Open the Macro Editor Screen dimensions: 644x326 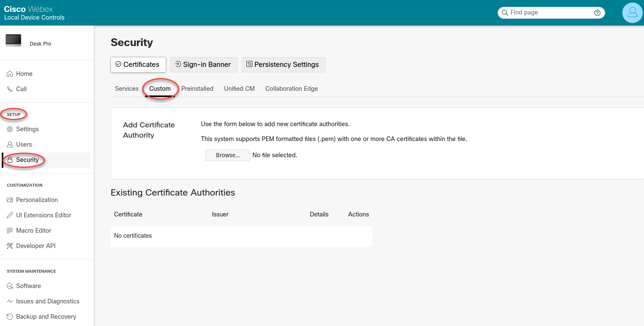[x=34, y=231]
